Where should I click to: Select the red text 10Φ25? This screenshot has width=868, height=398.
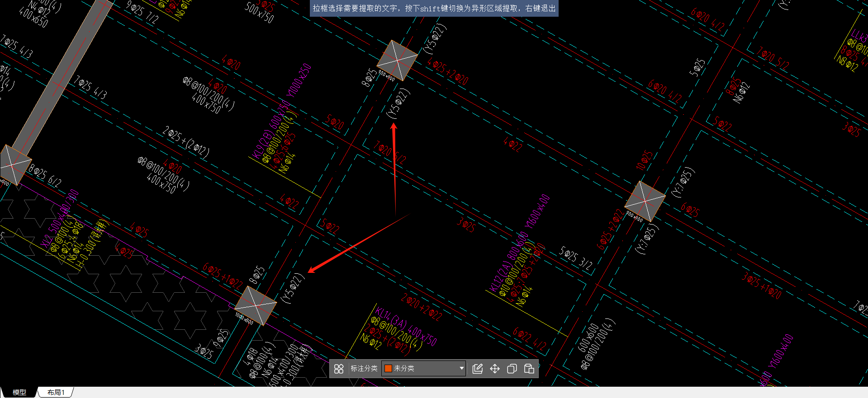click(644, 160)
